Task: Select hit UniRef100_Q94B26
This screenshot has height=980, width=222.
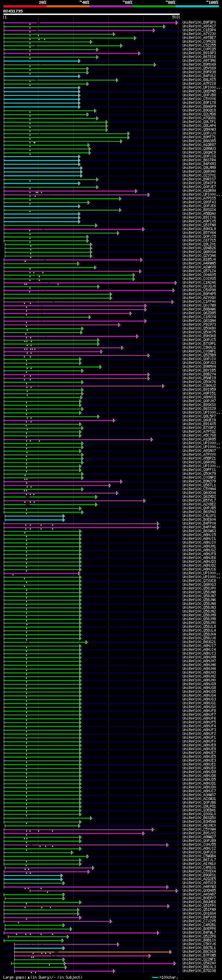Action: 199,248
